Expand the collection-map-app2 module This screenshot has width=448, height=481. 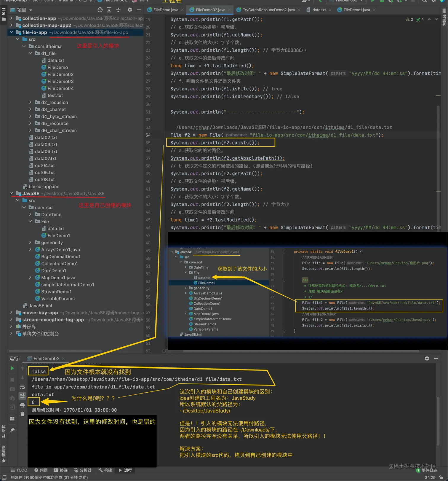(x=11, y=25)
